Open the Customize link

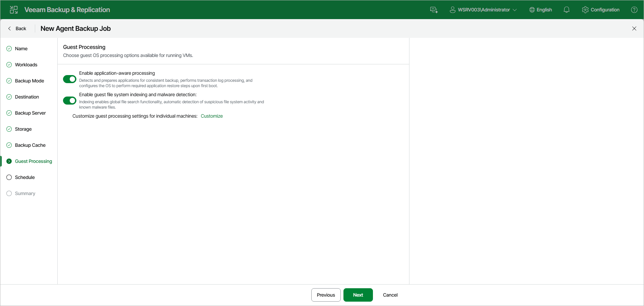(x=212, y=116)
